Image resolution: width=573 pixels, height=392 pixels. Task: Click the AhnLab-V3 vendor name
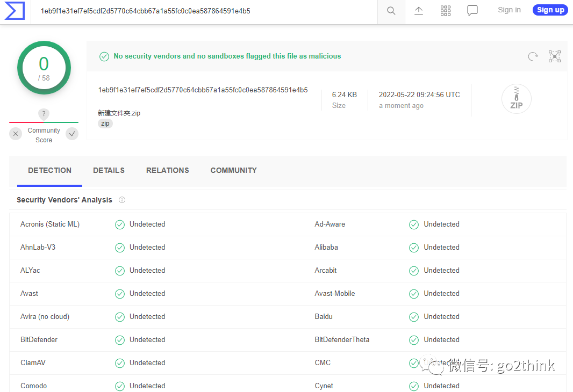coord(38,248)
